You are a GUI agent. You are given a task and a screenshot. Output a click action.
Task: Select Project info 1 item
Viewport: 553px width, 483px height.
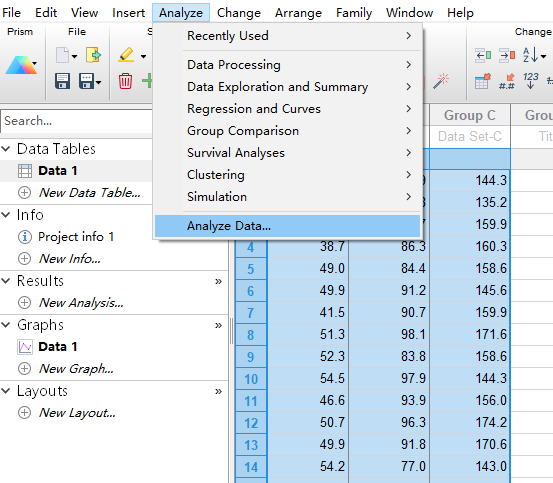click(x=76, y=237)
